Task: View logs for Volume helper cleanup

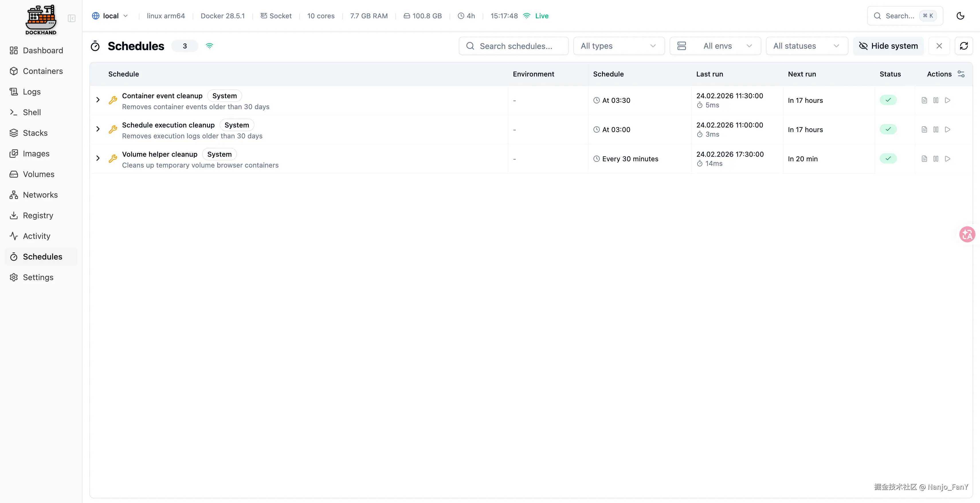Action: click(924, 159)
